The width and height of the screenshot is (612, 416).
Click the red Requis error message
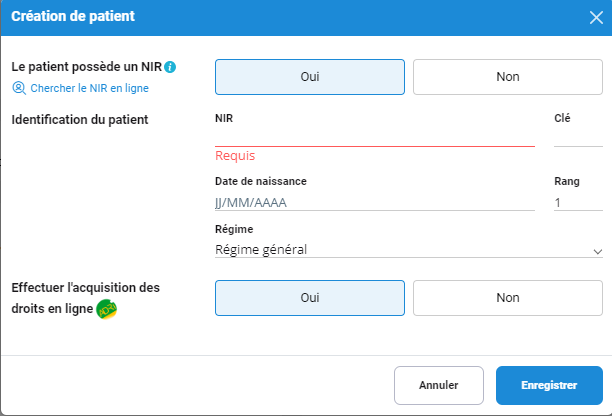(x=235, y=156)
